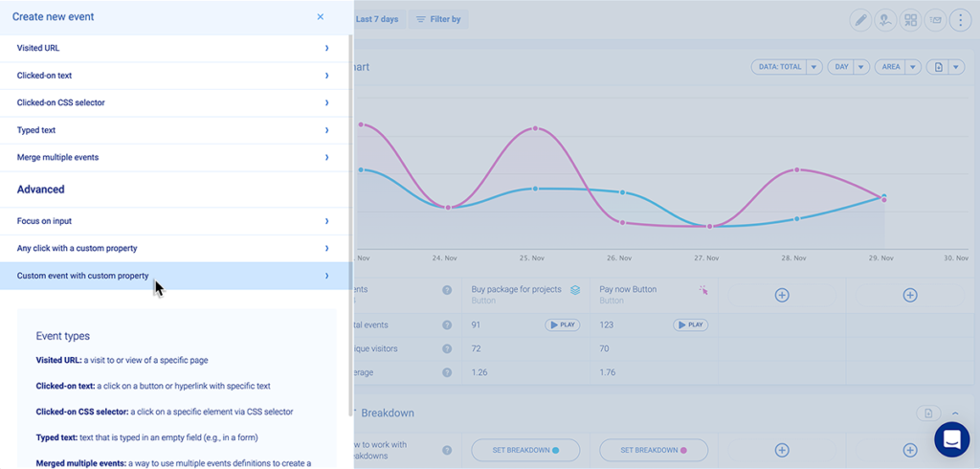This screenshot has height=469, width=980.
Task: Set breakdown for the blue event
Action: click(x=525, y=450)
